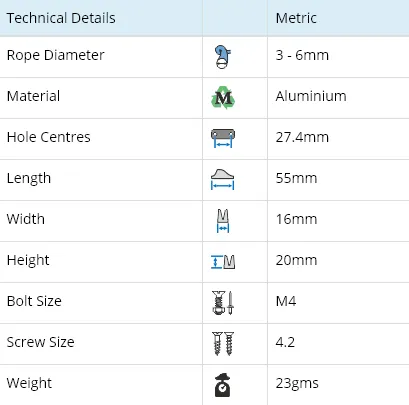Select the 55mm length value
The width and height of the screenshot is (409, 405).
pyautogui.click(x=296, y=178)
